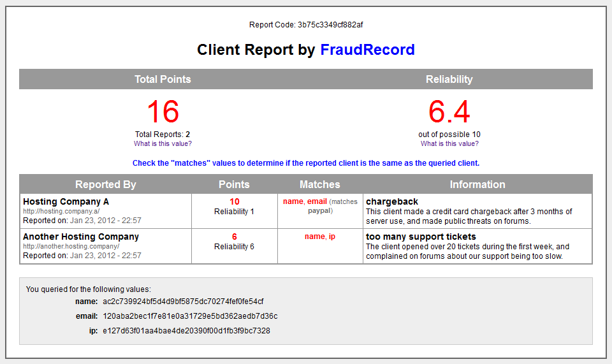The height and width of the screenshot is (364, 612).
Task: Click the 'ip:' label in queried values
Action: (93, 331)
